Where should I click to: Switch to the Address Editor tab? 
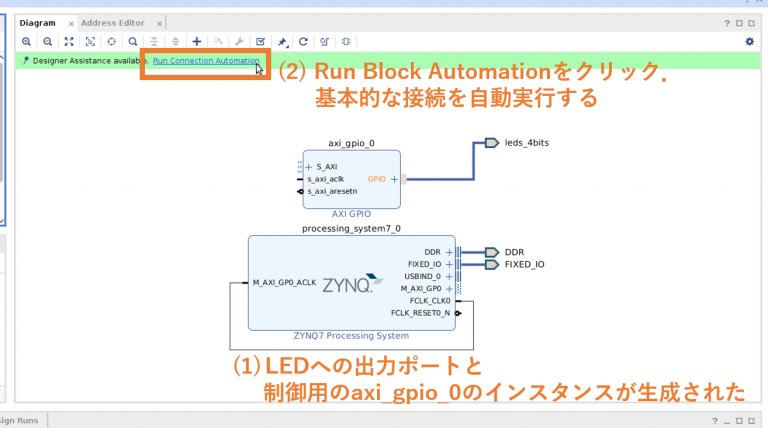[x=112, y=22]
